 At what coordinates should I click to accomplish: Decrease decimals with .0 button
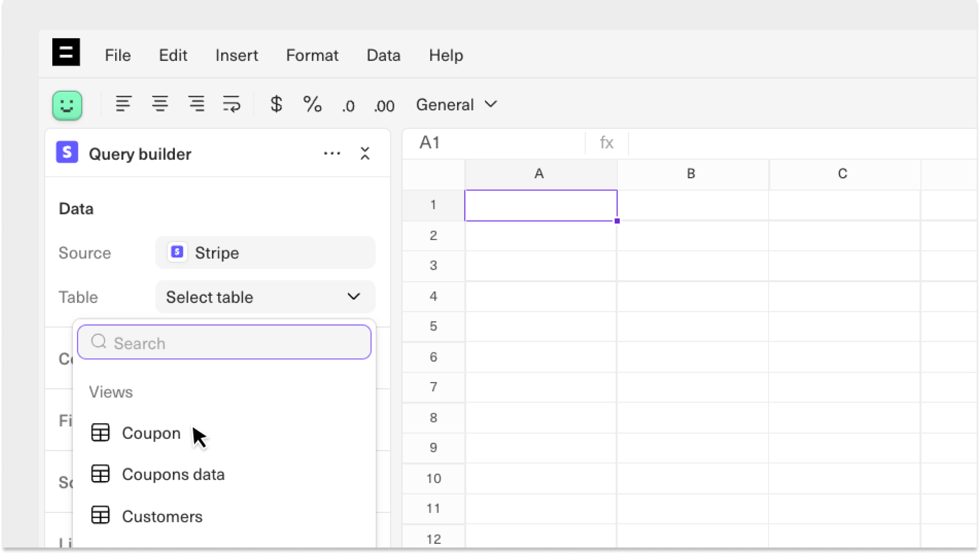(x=348, y=106)
